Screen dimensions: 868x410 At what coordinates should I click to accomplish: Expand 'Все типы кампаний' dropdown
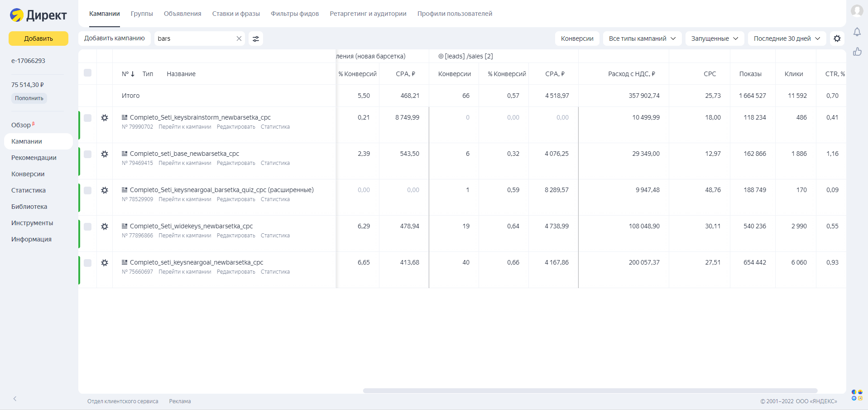tap(642, 39)
